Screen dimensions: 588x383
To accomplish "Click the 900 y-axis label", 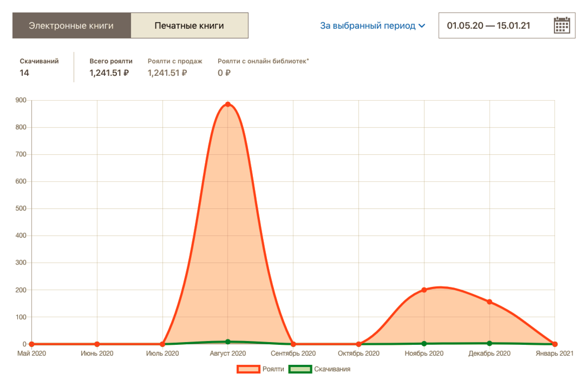I will 21,100.
